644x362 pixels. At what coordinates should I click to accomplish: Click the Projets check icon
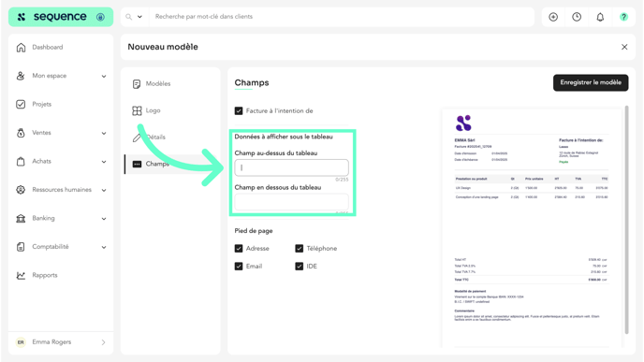(21, 104)
